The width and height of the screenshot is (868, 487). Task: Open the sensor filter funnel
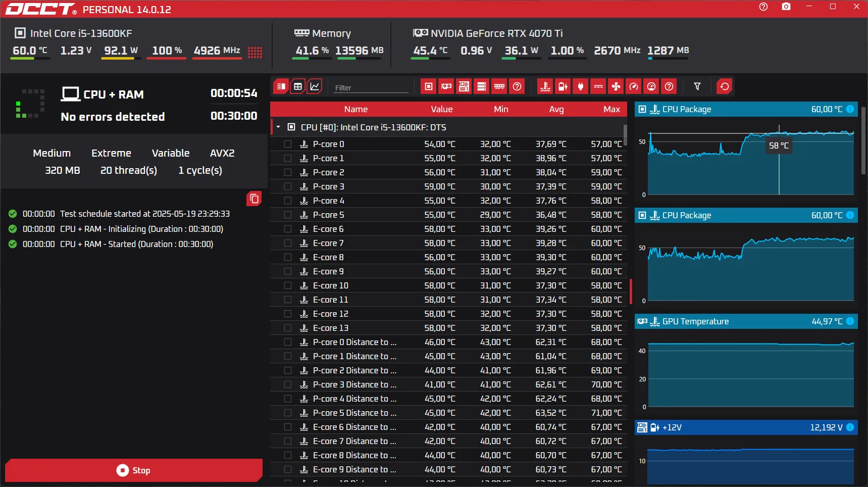click(697, 86)
